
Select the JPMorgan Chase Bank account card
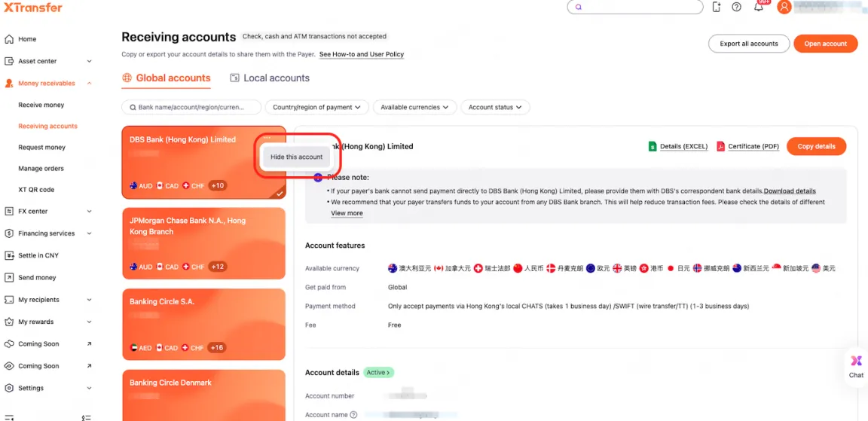pos(203,243)
